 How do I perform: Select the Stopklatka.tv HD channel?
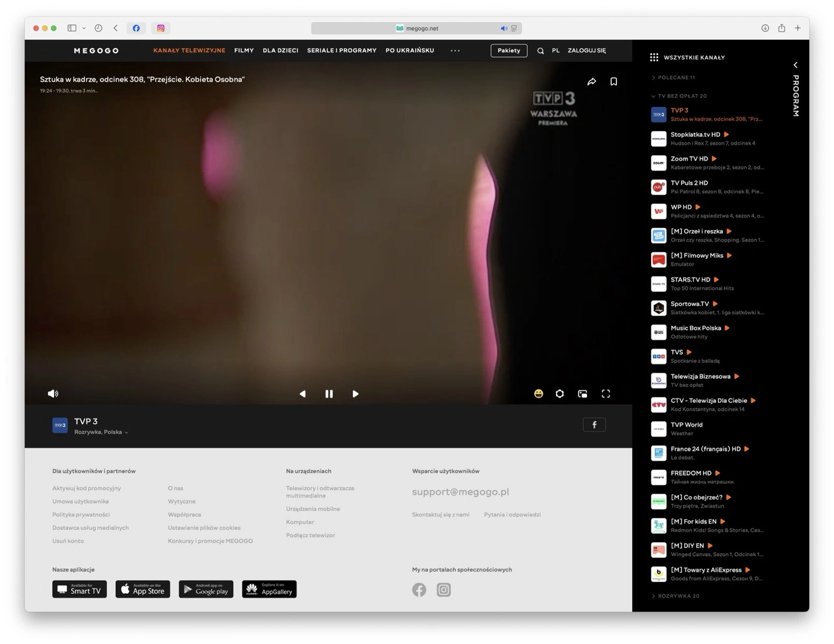click(x=708, y=139)
